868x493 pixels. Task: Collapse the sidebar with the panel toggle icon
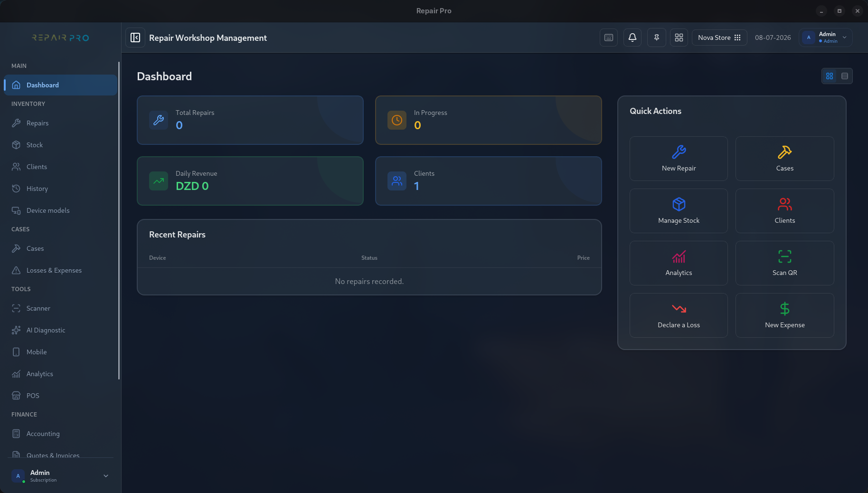(135, 38)
